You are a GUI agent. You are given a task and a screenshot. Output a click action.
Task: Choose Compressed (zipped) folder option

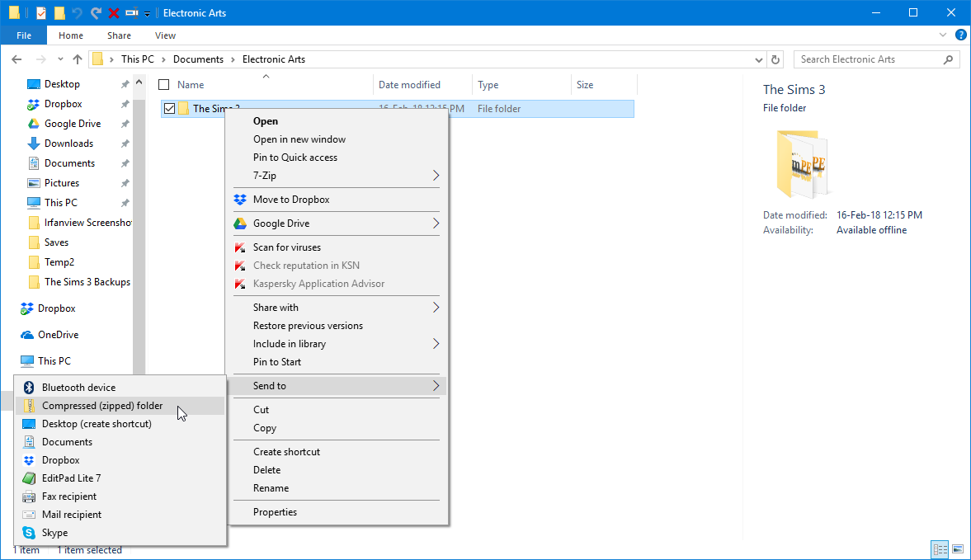click(102, 406)
